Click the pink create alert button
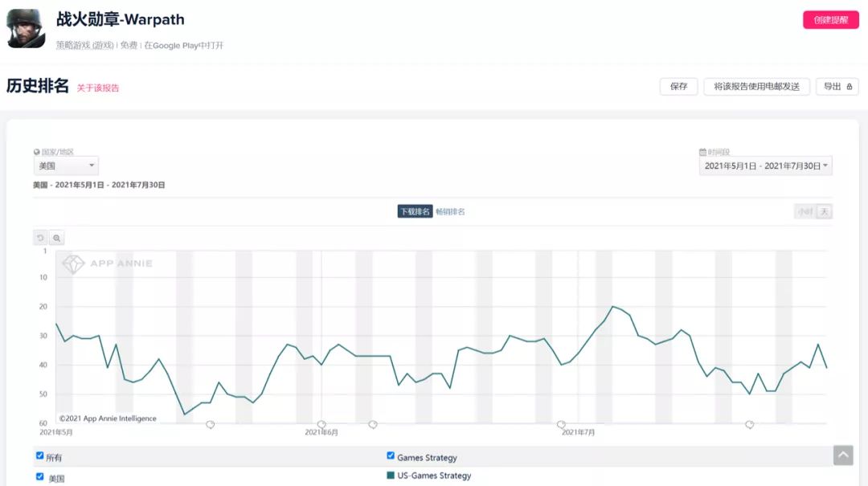This screenshot has width=868, height=486. [830, 20]
